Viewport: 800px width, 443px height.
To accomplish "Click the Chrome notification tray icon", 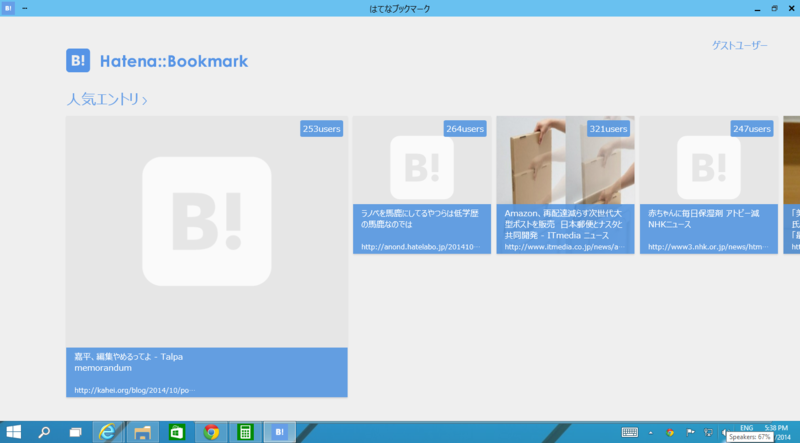I will click(x=670, y=432).
